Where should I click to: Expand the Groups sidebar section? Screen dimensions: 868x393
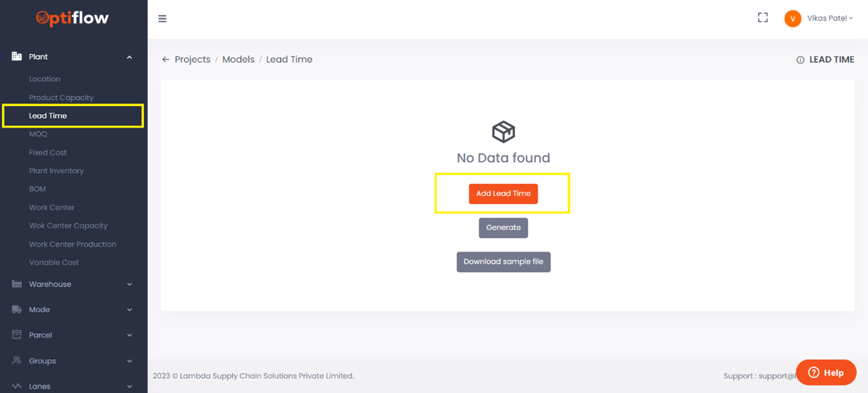pyautogui.click(x=129, y=361)
